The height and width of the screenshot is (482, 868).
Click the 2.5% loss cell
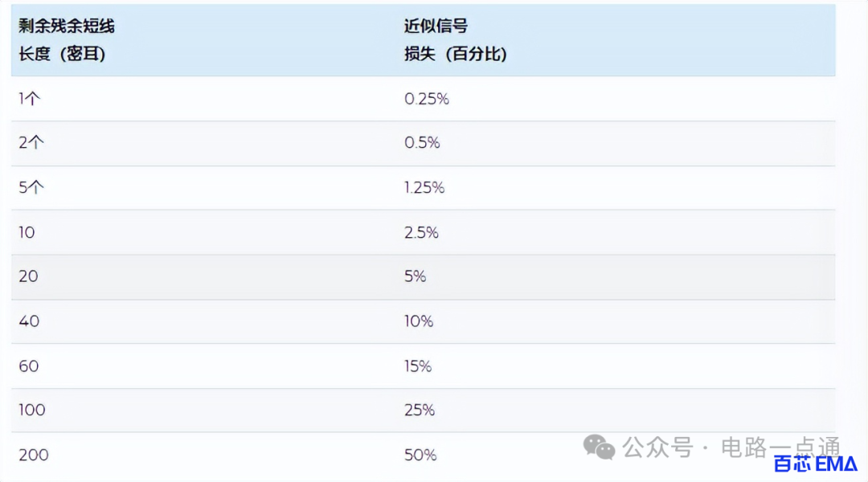[x=421, y=232]
